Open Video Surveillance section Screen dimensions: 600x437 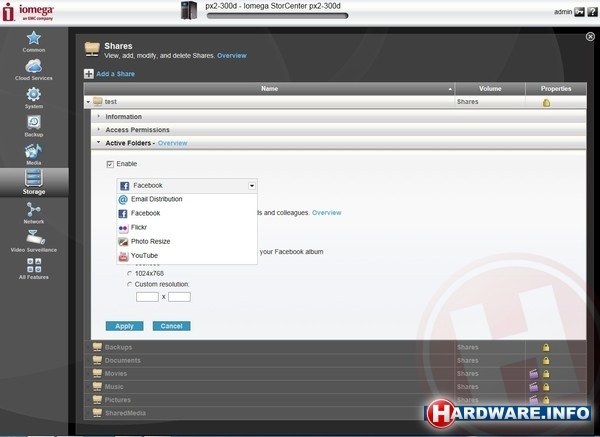pos(34,241)
